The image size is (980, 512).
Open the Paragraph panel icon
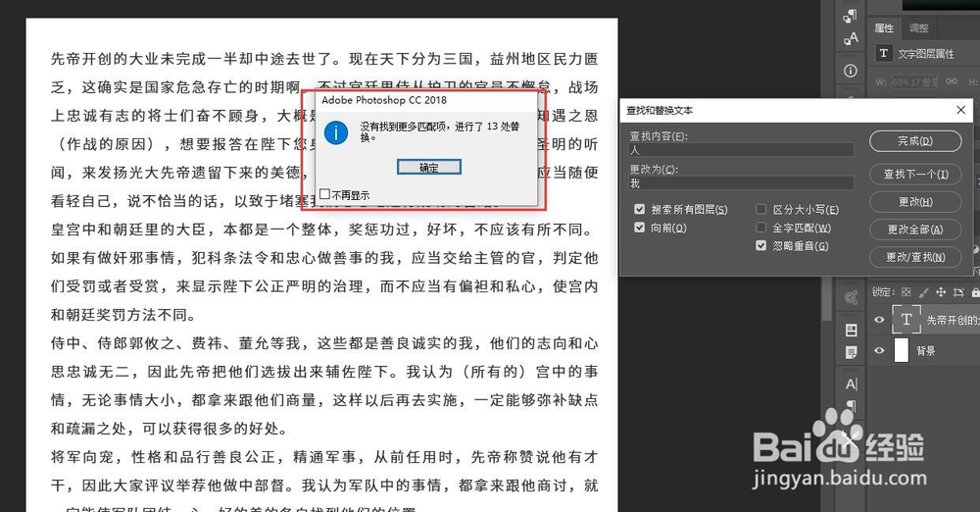(x=851, y=407)
